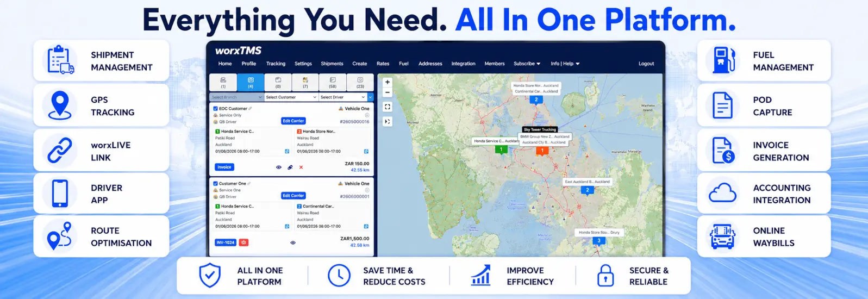This screenshot has height=299, width=868.
Task: Toggle the eye icon on the EOC Customer shipment
Action: click(x=279, y=167)
